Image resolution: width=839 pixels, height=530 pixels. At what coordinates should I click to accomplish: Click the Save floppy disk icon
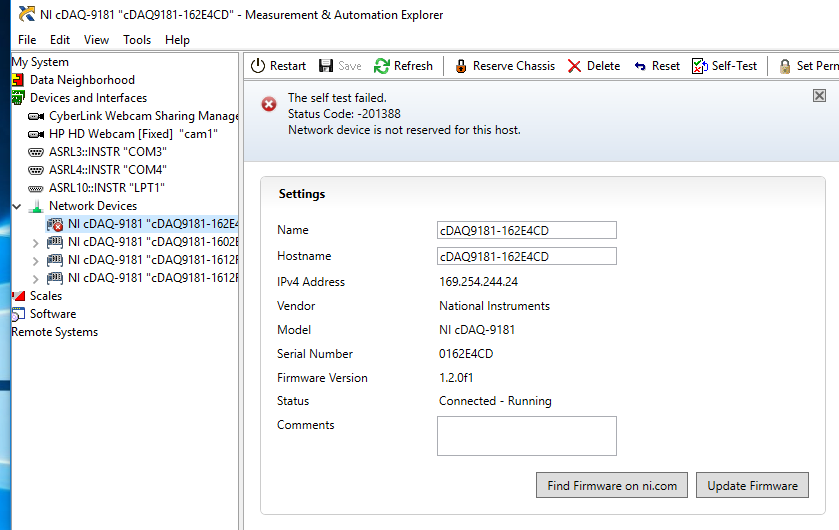tap(326, 66)
